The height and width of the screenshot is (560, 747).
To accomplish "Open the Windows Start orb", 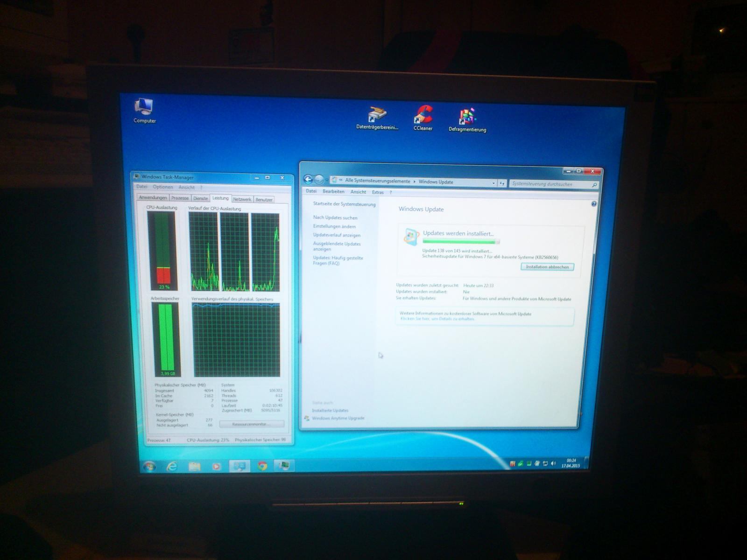I will click(149, 466).
